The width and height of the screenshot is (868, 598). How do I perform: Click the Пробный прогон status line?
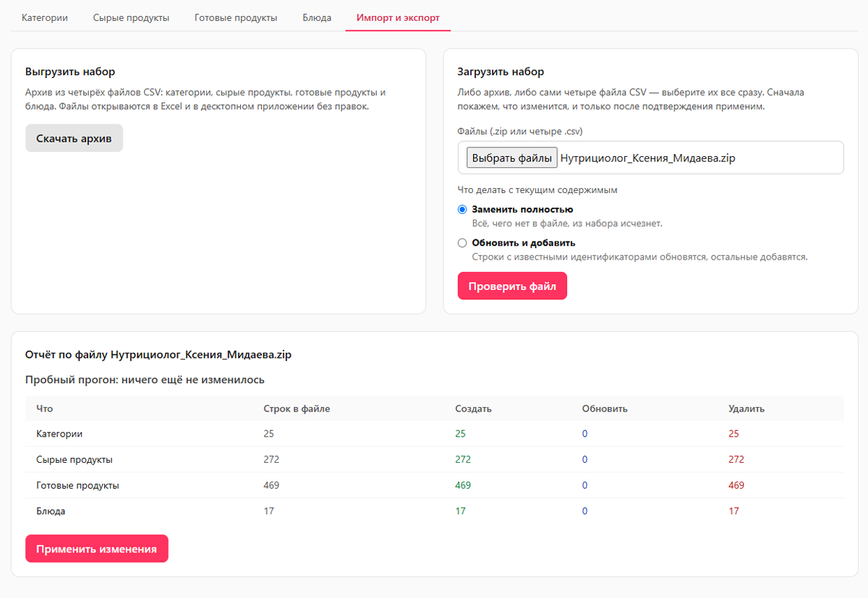click(x=145, y=379)
